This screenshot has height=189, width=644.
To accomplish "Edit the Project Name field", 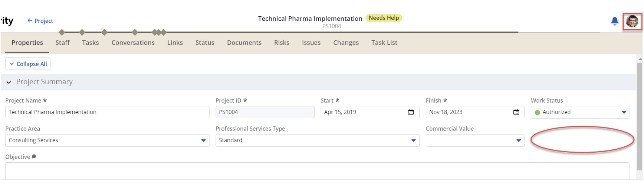I will point(107,112).
